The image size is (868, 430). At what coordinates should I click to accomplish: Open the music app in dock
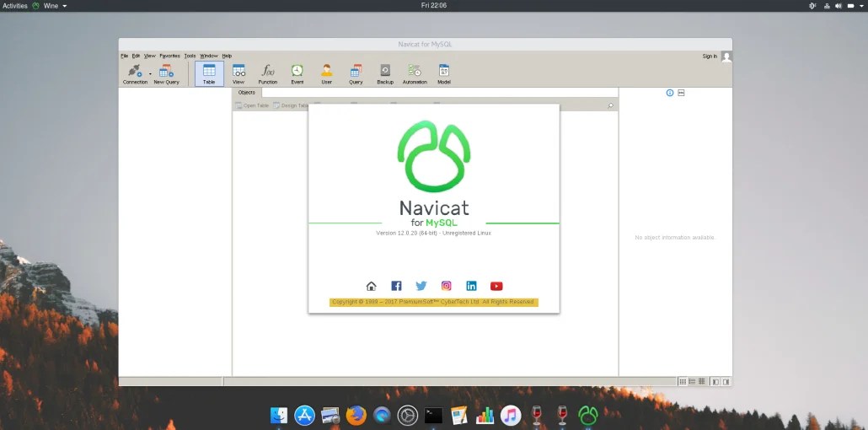coord(511,415)
